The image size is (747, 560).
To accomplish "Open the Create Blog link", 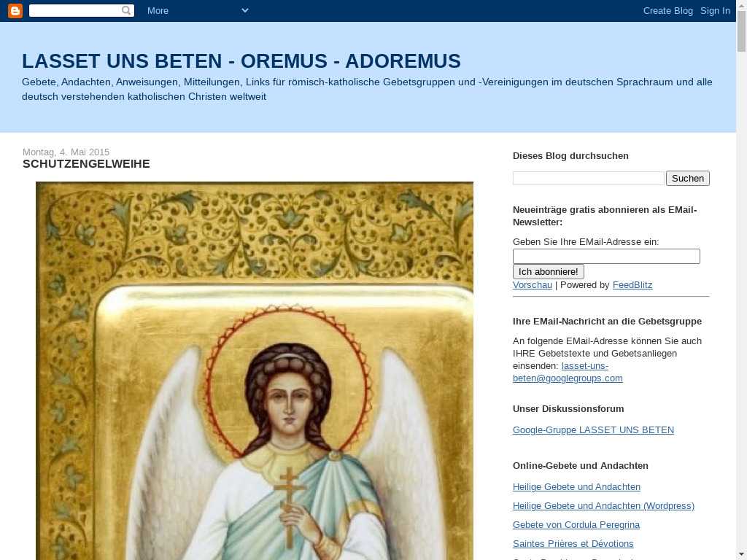I will click(668, 10).
